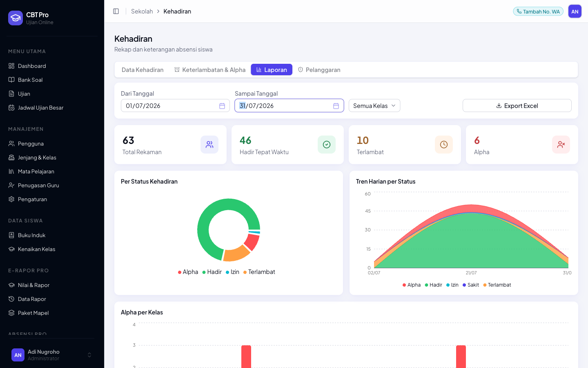The image size is (588, 368).
Task: Click 'Rekap dan keterangan absensi siswa' subtitle
Action: click(163, 49)
